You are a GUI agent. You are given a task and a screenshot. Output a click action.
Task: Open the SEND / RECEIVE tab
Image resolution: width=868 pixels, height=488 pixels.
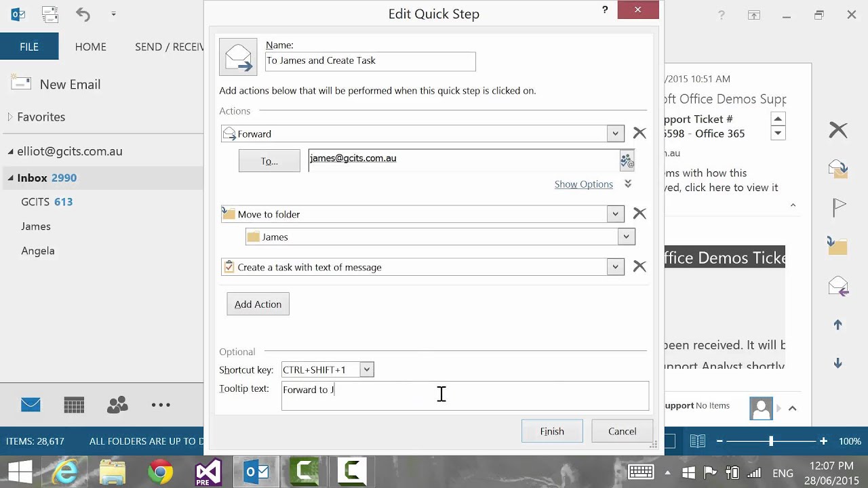[x=169, y=47]
